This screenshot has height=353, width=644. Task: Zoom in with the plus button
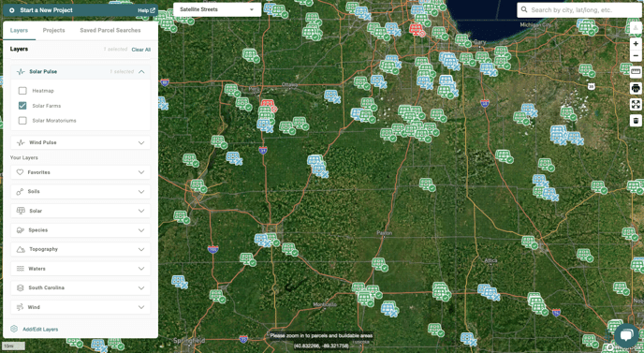pyautogui.click(x=636, y=44)
